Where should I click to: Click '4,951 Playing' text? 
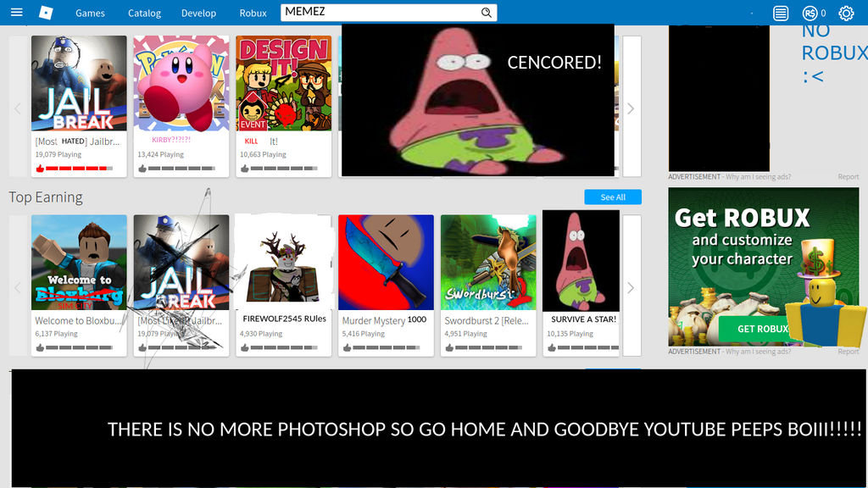tap(465, 334)
